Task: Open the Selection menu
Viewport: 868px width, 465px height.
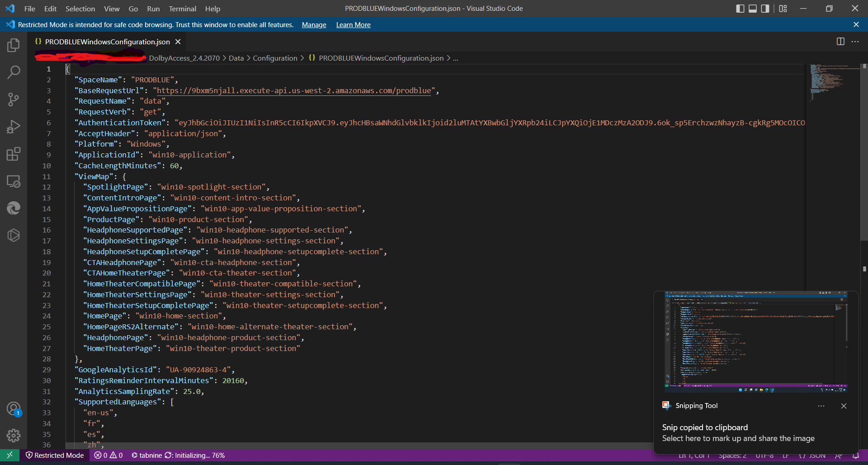Action: 80,9
